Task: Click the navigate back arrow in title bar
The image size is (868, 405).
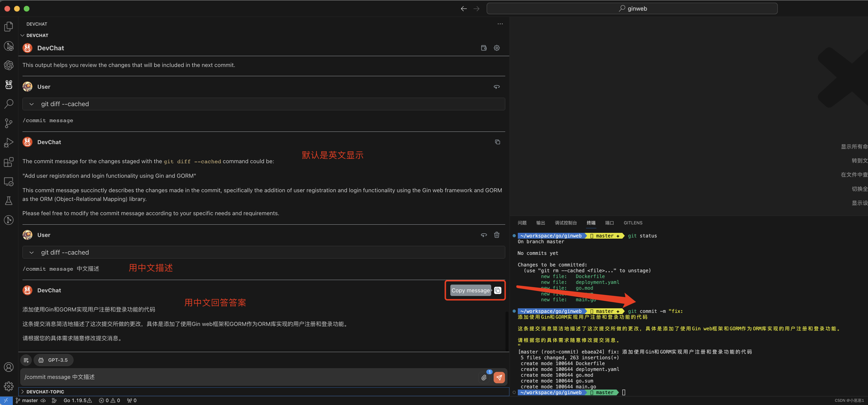Action: coord(464,9)
